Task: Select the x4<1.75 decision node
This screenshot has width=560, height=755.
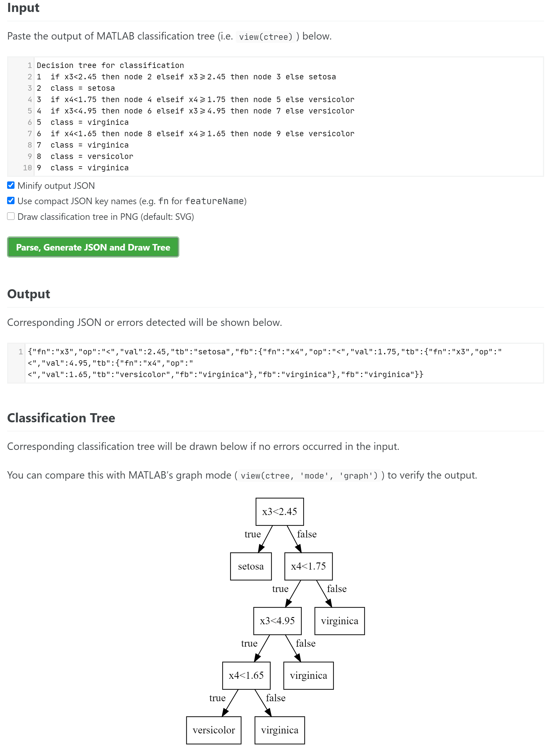Action: coord(308,566)
